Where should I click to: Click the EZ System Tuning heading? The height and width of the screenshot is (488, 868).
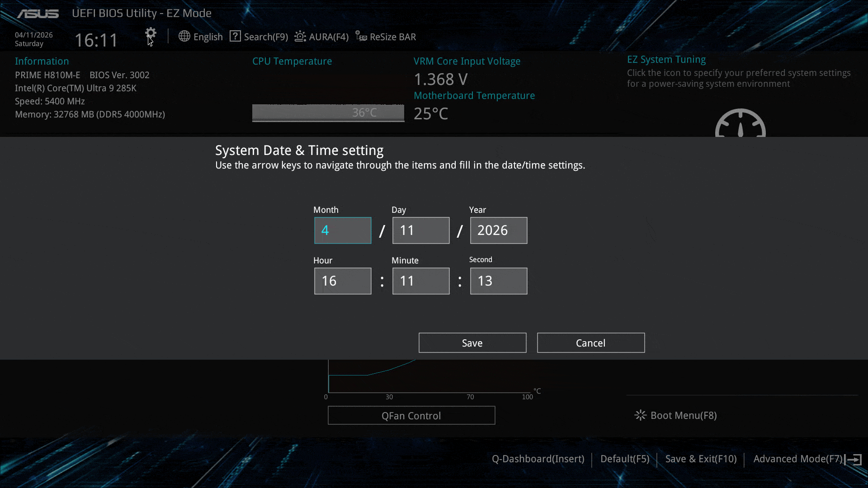666,60
